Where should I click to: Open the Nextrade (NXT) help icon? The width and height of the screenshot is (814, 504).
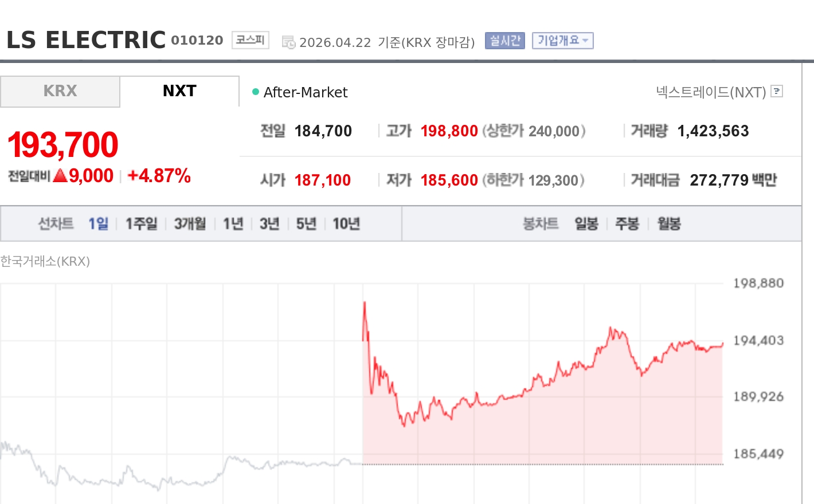pos(777,91)
